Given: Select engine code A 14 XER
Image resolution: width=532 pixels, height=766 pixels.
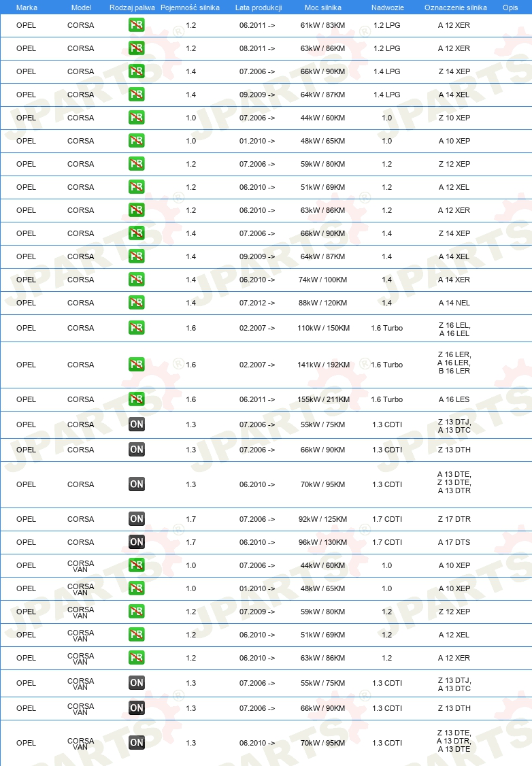Looking at the screenshot, I should pyautogui.click(x=454, y=280).
